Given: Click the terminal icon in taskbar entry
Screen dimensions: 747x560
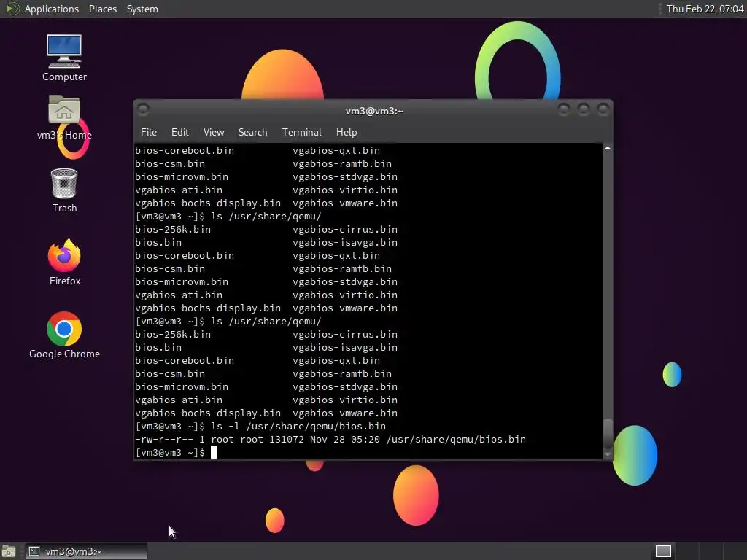Looking at the screenshot, I should tap(34, 551).
